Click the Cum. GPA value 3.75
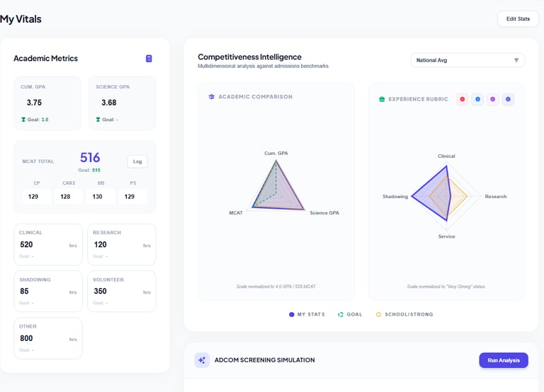 point(34,103)
